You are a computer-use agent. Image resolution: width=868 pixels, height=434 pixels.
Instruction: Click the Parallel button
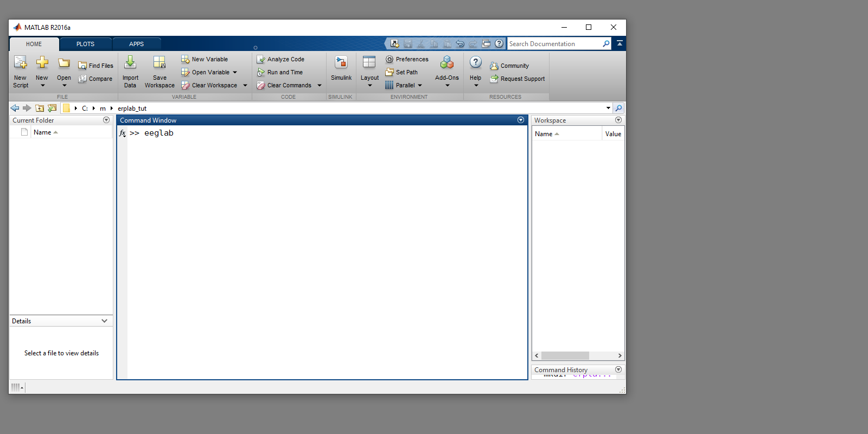tap(400, 85)
